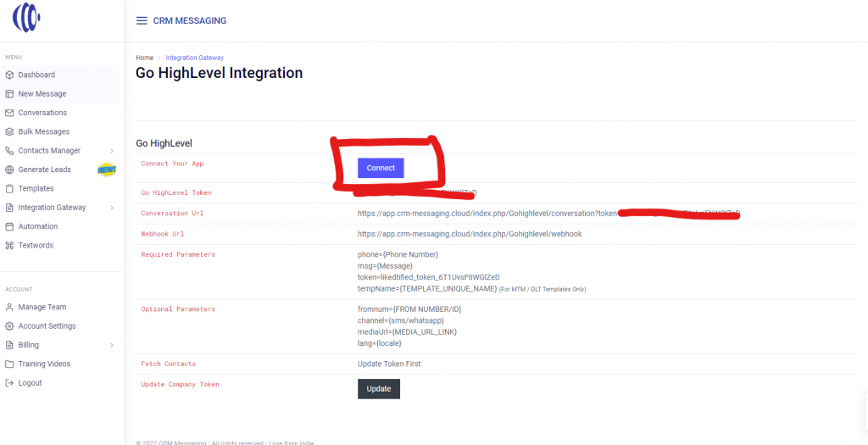Expand Contacts Manager submenu chevron
Image resolution: width=868 pixels, height=445 pixels.
pyautogui.click(x=112, y=151)
